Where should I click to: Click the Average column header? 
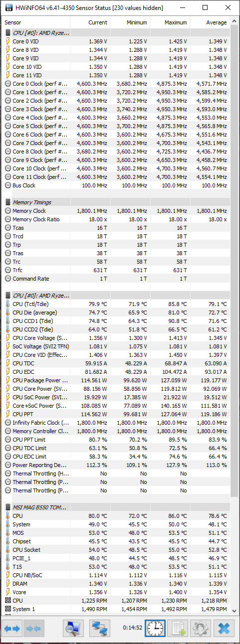210,23
